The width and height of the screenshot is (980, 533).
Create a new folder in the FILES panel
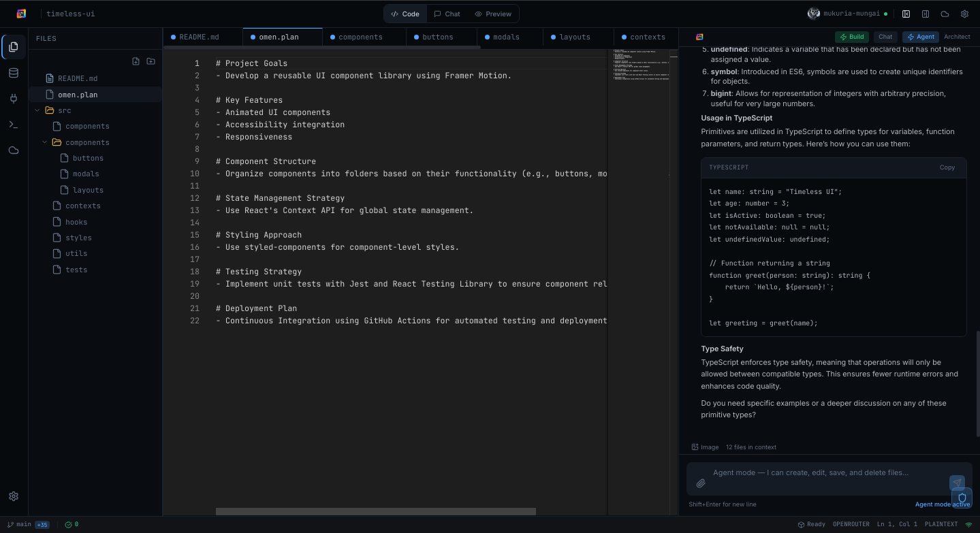[x=151, y=61]
